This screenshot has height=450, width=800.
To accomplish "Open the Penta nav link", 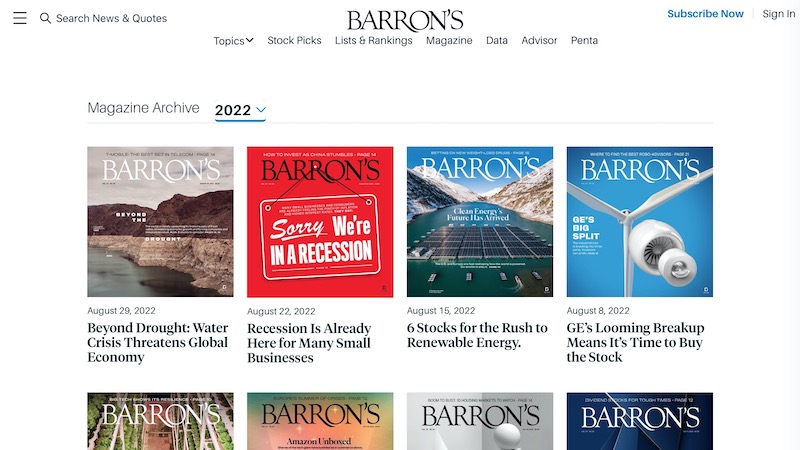I will (584, 40).
